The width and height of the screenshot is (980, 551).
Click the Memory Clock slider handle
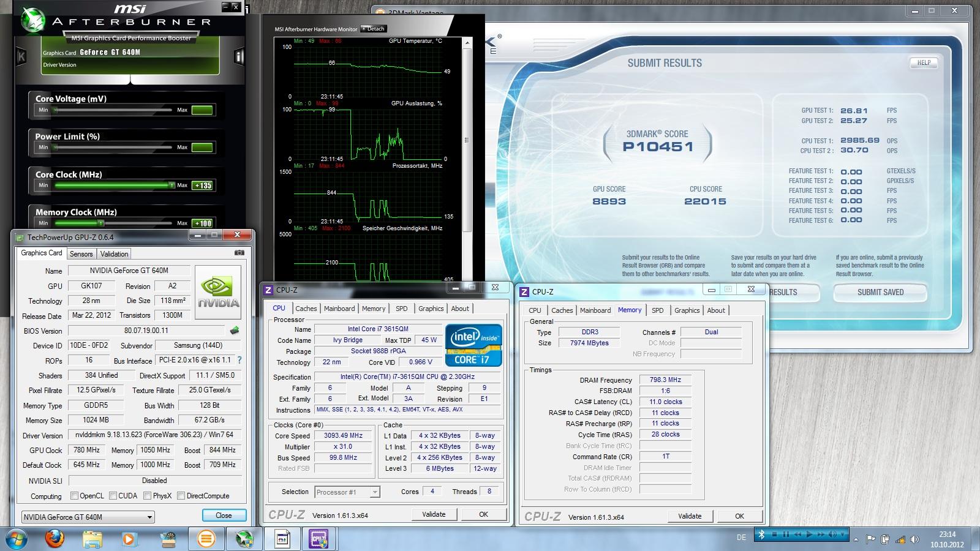click(x=100, y=223)
